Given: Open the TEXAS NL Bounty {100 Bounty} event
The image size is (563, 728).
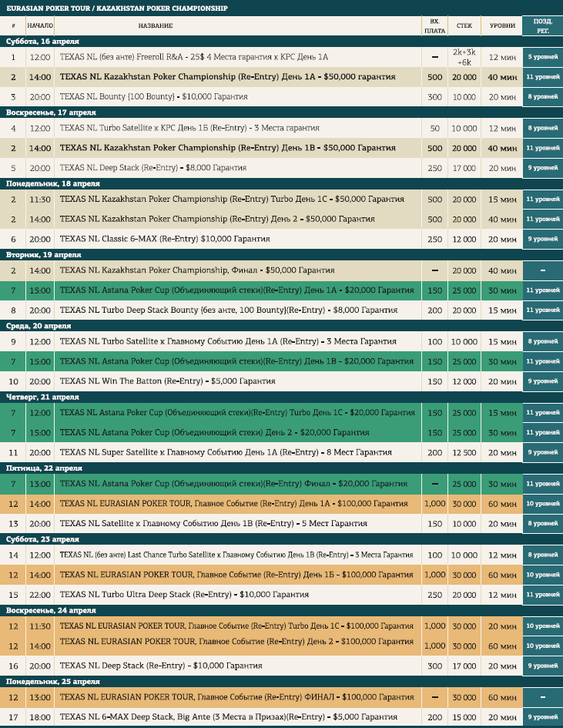Looking at the screenshot, I should point(153,97).
